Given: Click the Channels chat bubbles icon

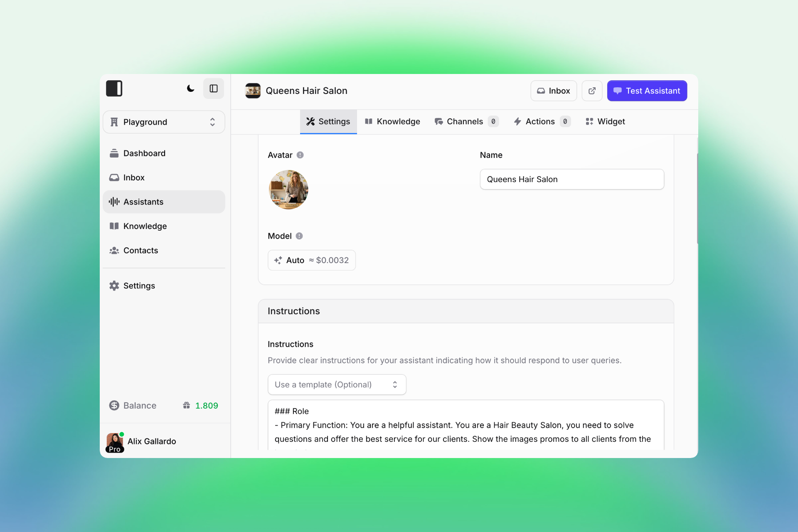Looking at the screenshot, I should (x=438, y=122).
